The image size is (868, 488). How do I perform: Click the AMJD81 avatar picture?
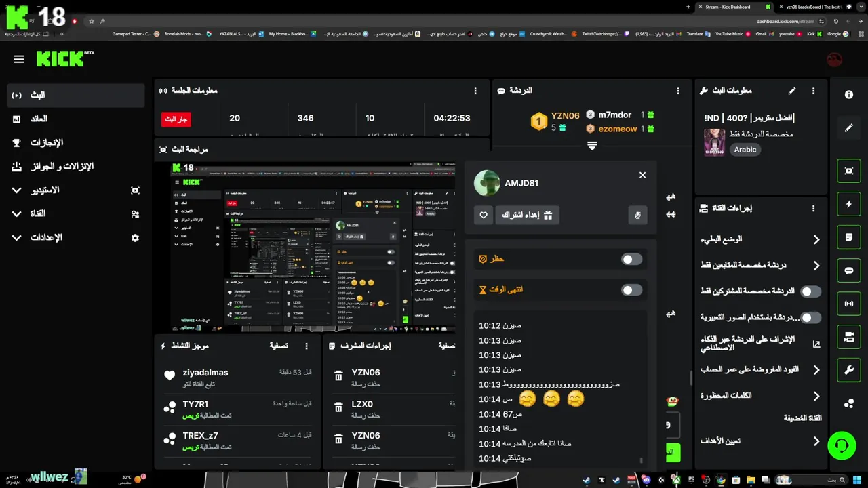click(487, 183)
